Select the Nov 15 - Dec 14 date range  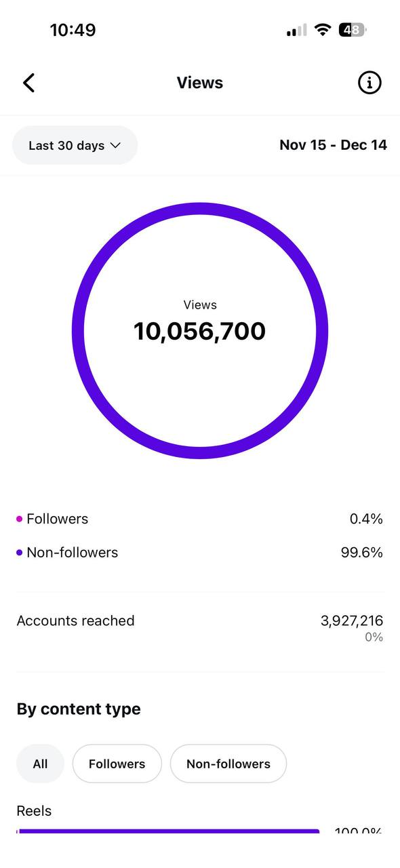pos(333,145)
